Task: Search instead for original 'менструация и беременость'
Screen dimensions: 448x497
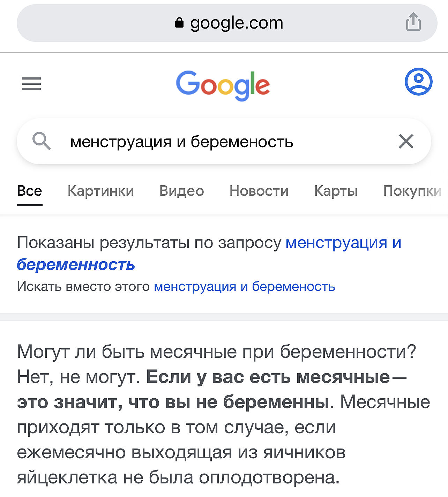Action: pos(244,287)
